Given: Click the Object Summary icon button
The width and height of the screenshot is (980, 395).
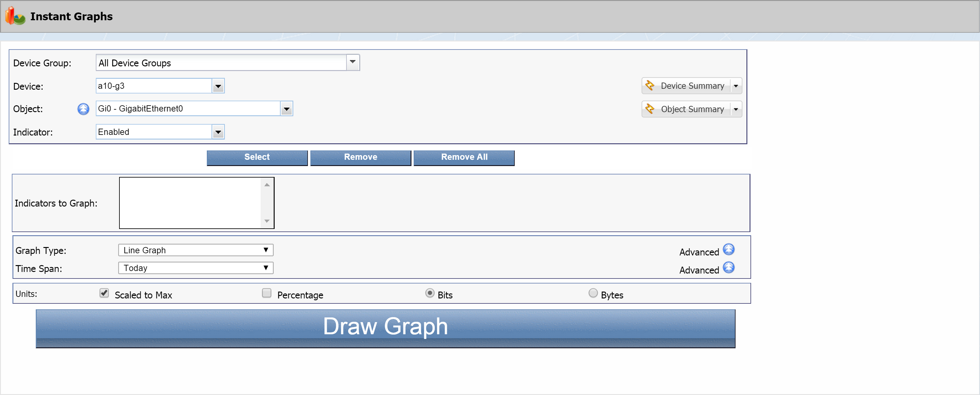Looking at the screenshot, I should [651, 110].
